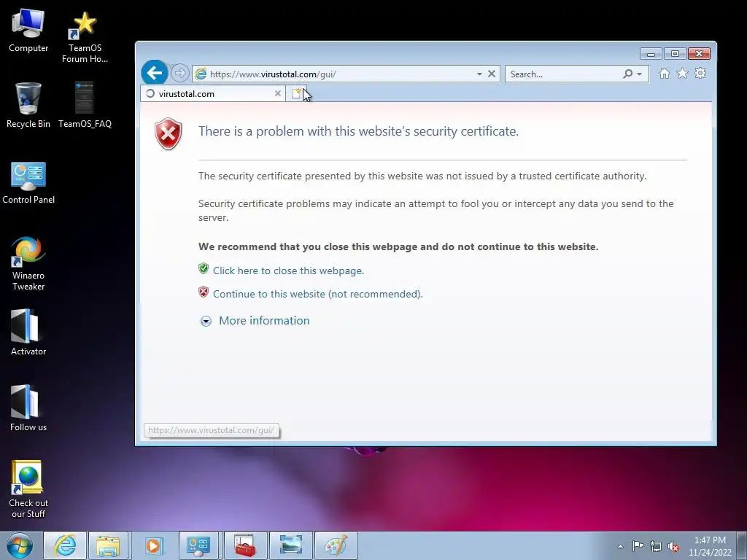Open Check out our Stuff shortcut
This screenshot has height=560, width=747.
28,489
